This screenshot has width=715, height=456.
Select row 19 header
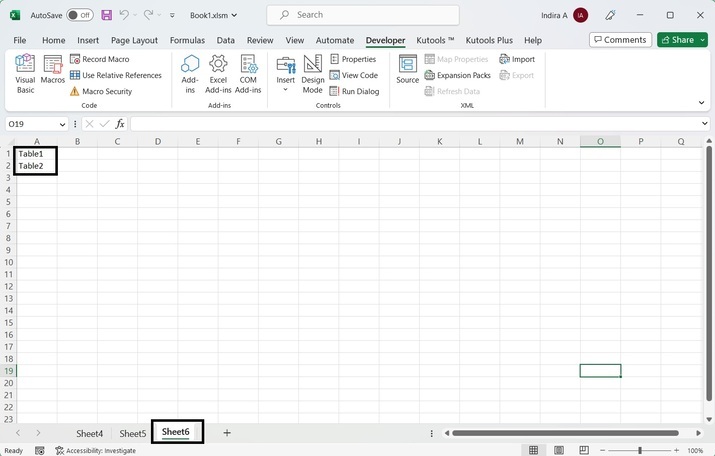click(x=8, y=371)
